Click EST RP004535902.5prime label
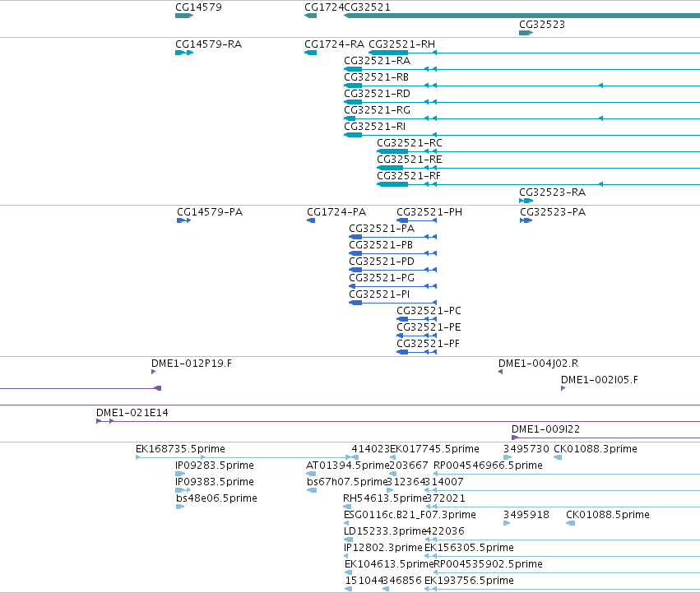Screen dimensions: 700x593 [x=489, y=564]
